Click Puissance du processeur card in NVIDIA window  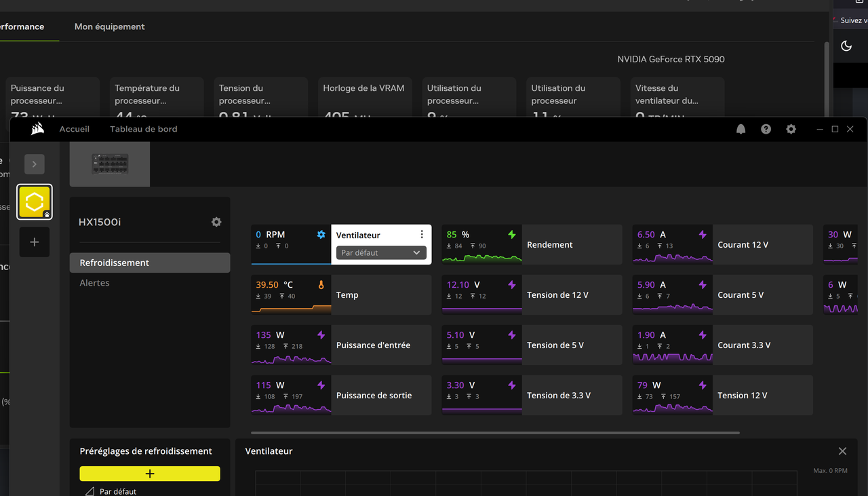pyautogui.click(x=53, y=97)
